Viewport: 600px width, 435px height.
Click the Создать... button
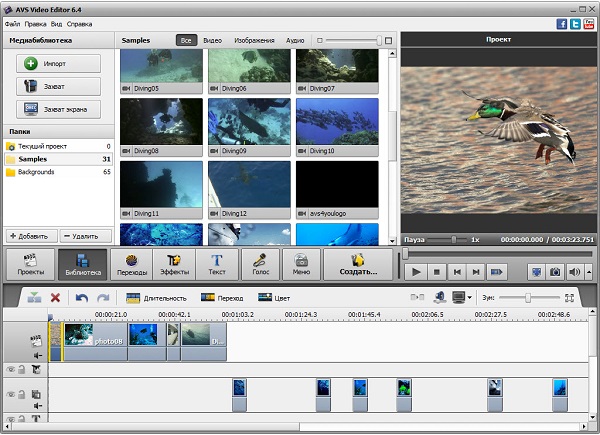click(x=358, y=263)
